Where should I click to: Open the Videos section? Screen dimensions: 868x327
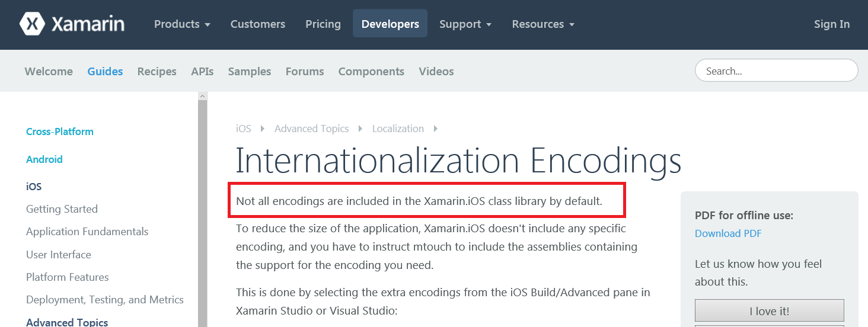(x=436, y=71)
